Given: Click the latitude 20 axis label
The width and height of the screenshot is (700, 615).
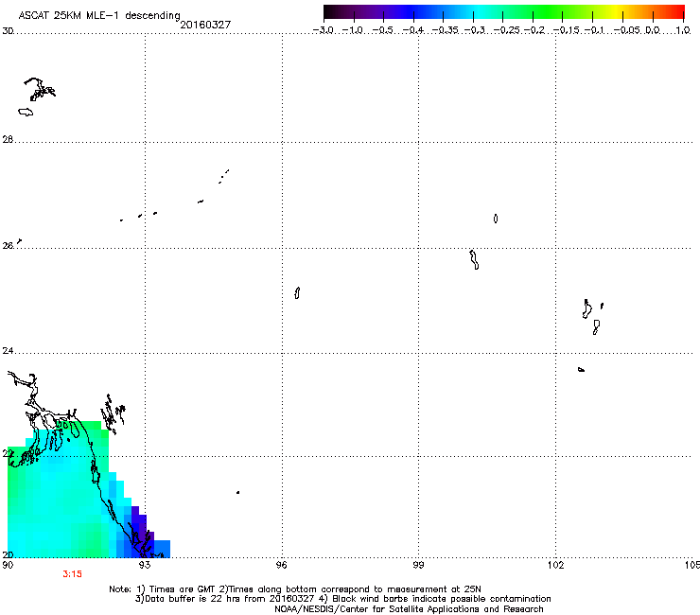Looking at the screenshot, I should click(8, 554).
